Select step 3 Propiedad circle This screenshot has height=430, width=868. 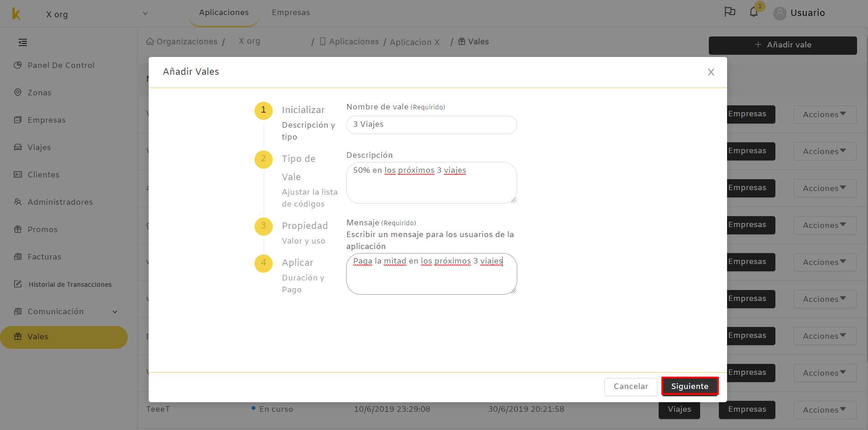[x=264, y=226]
